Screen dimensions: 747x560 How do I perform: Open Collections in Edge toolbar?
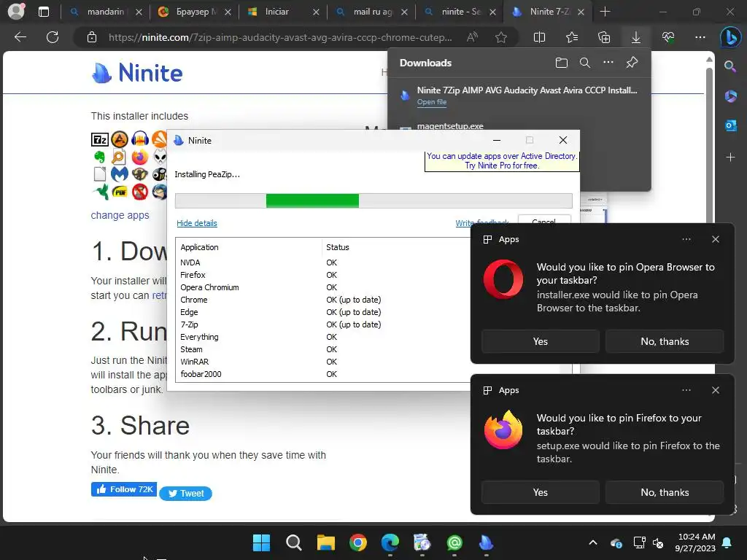coord(603,37)
